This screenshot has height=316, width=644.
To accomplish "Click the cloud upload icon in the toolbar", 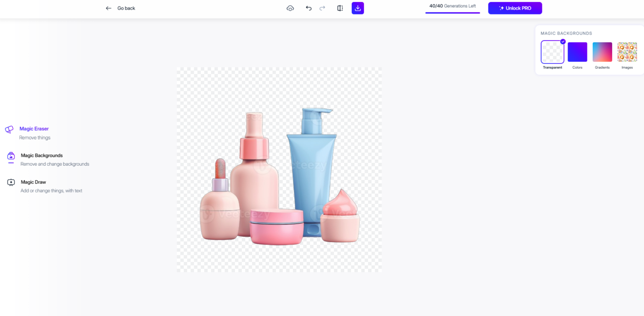I will tap(290, 8).
